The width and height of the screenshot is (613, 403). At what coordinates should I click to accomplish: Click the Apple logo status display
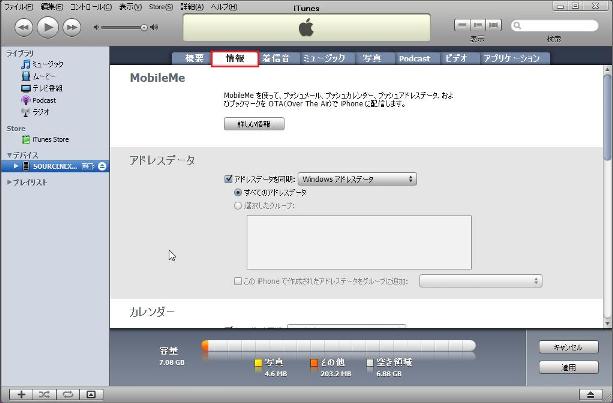click(306, 28)
